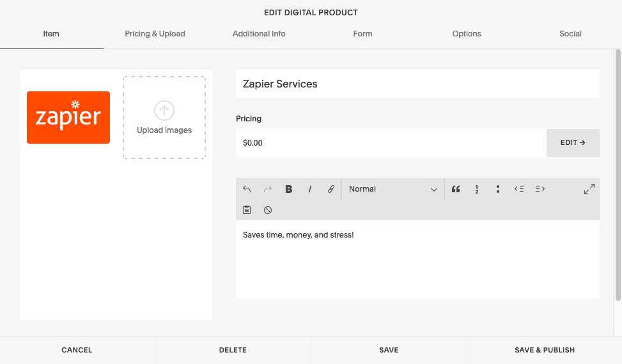This screenshot has width=622, height=364.
Task: Apply blockquote with the quotation icon
Action: tap(456, 189)
